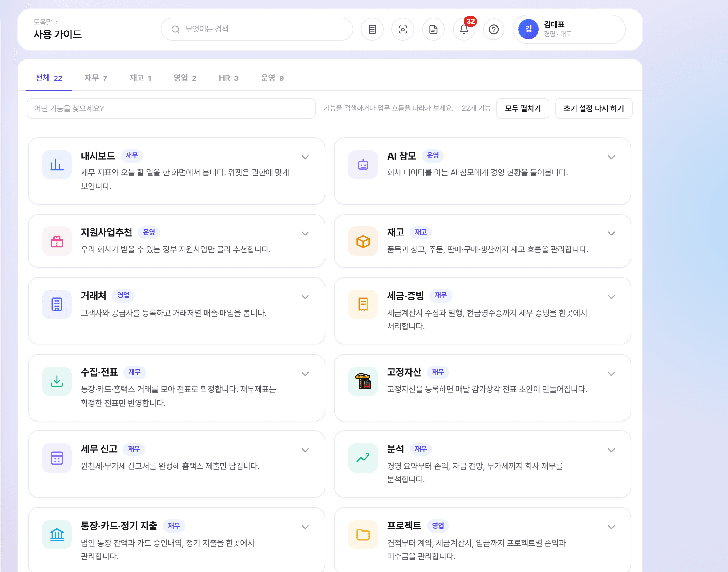Click the 도움말 breadcrumb link

[43, 22]
